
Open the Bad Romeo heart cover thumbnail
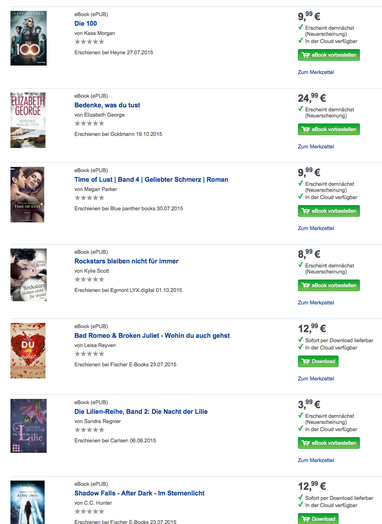(28, 351)
